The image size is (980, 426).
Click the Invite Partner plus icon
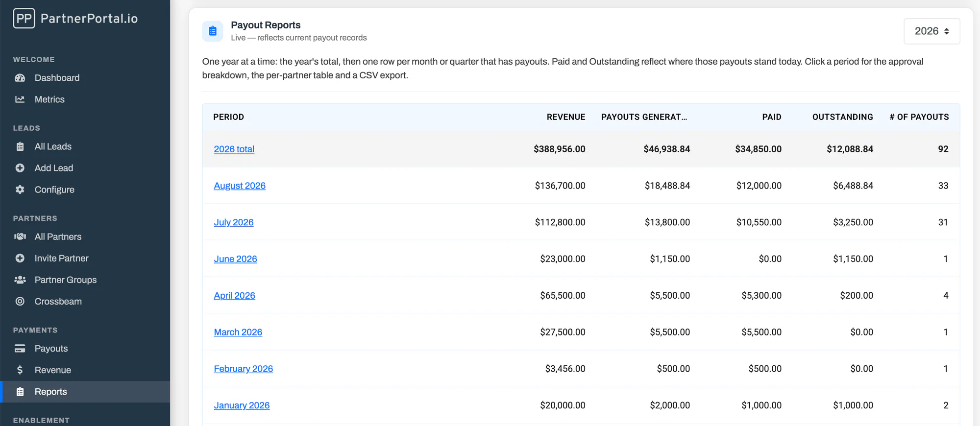click(20, 258)
